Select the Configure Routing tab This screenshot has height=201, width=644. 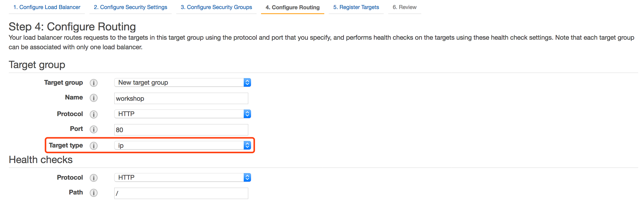click(x=293, y=7)
